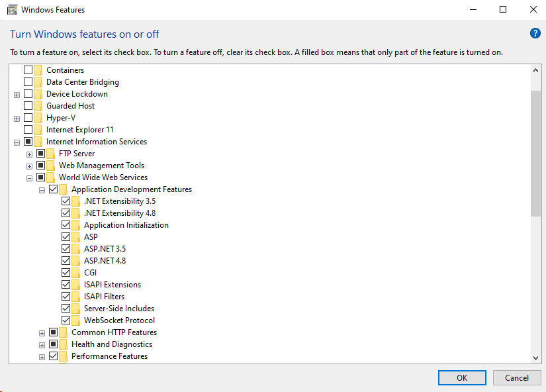Click the Common HTTP Features folder icon

(63, 332)
